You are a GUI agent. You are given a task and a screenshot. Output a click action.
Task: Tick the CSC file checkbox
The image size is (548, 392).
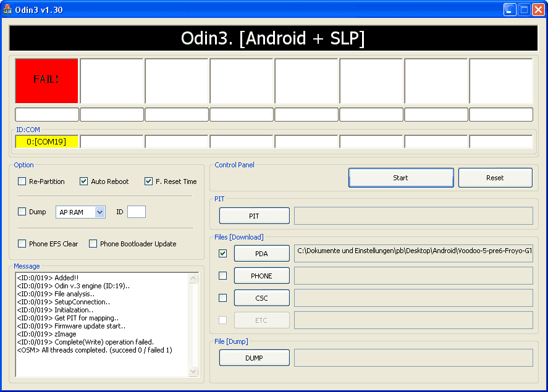point(222,298)
